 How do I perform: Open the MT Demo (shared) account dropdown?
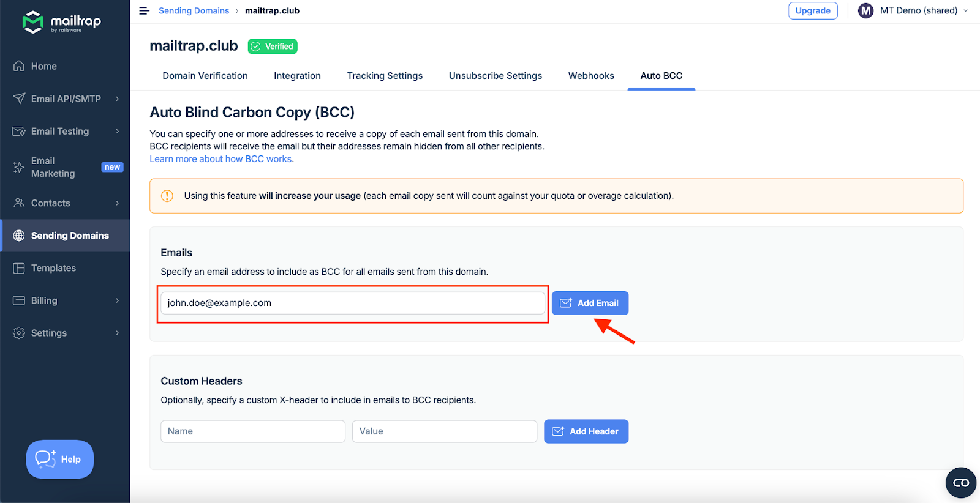914,10
